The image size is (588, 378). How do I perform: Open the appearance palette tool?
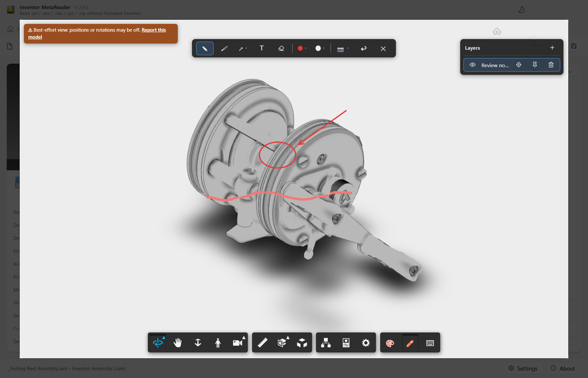[x=390, y=343]
